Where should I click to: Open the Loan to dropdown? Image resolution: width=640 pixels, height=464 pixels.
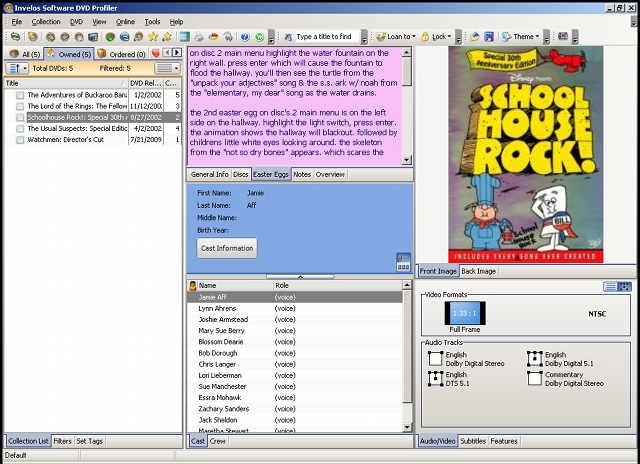[396, 37]
